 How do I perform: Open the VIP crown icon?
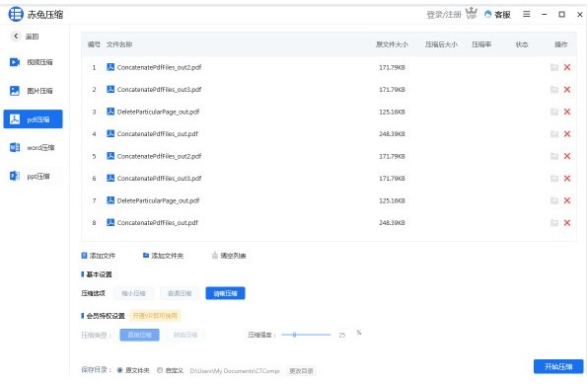tap(471, 14)
